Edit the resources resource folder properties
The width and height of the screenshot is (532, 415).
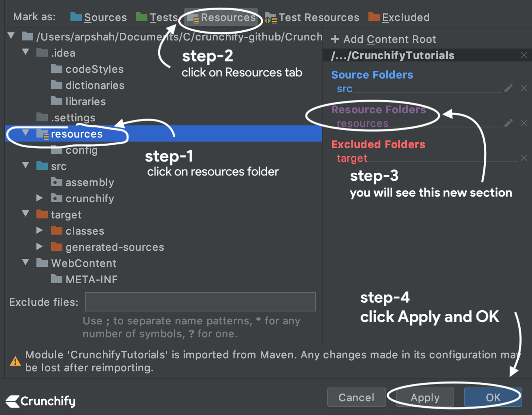pos(509,123)
